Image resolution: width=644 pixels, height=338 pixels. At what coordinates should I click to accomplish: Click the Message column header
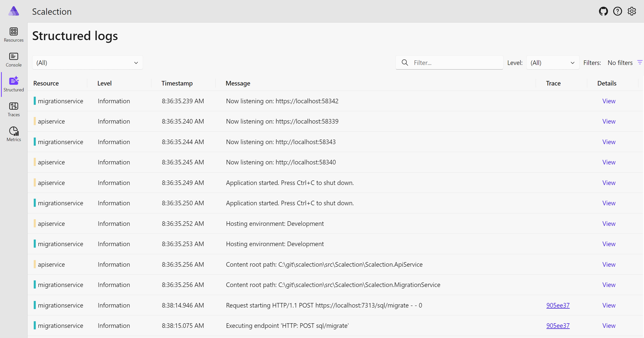tap(238, 83)
